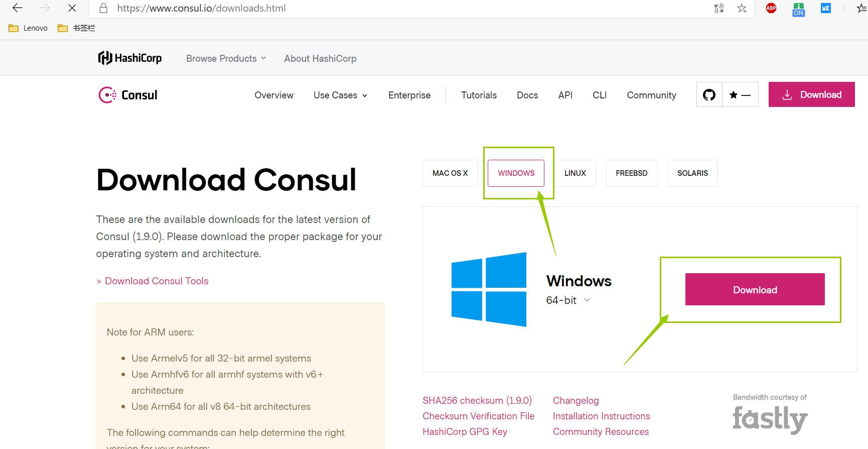The image size is (868, 449).
Task: Click the blue extension icon in toolbar
Action: coord(826,8)
